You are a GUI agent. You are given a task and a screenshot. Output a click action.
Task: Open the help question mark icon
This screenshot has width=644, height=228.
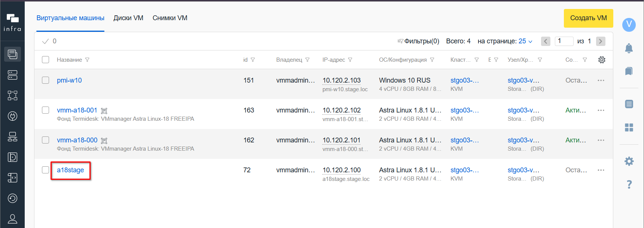[x=629, y=184]
